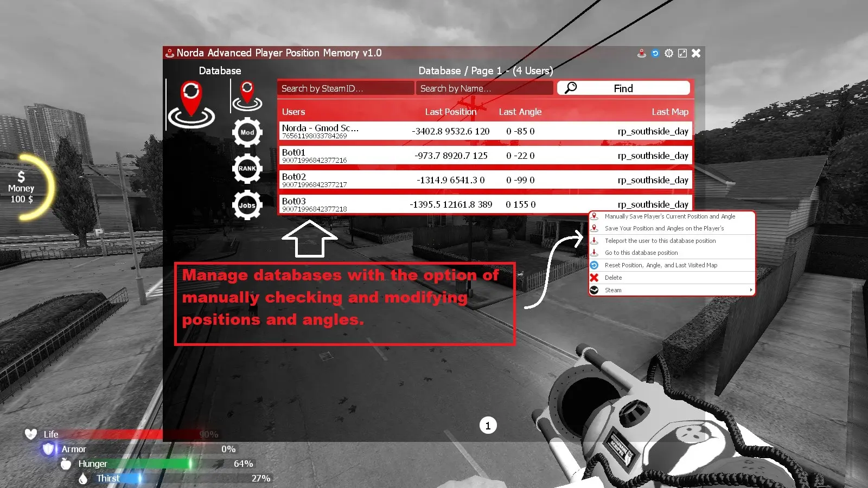Select Manually Save Player's Current Position and Angle
Image resolution: width=868 pixels, height=488 pixels.
pos(670,216)
